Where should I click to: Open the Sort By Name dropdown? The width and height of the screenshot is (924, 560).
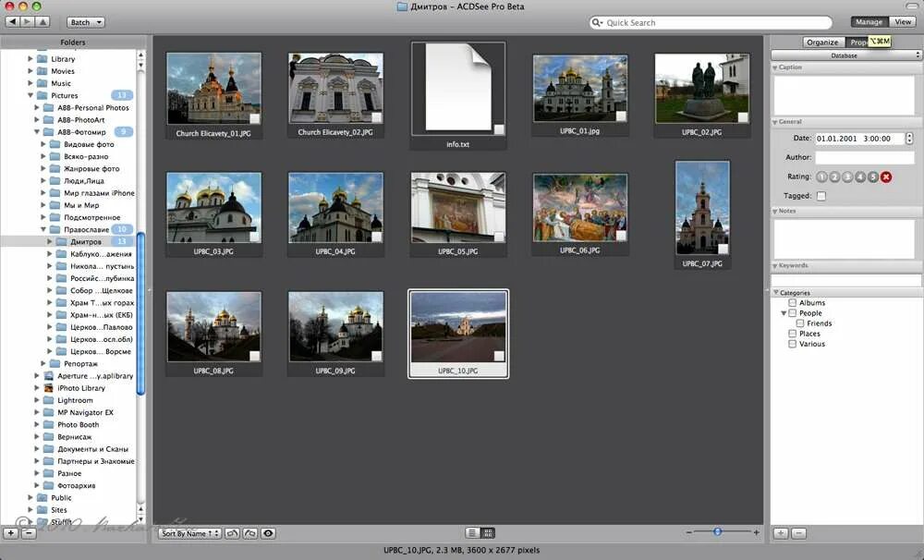[x=189, y=533]
